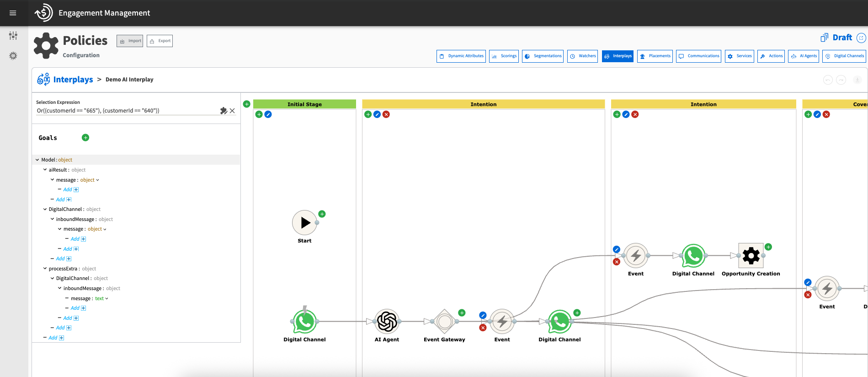868x377 pixels.
Task: Click the Start play node
Action: pyautogui.click(x=304, y=223)
